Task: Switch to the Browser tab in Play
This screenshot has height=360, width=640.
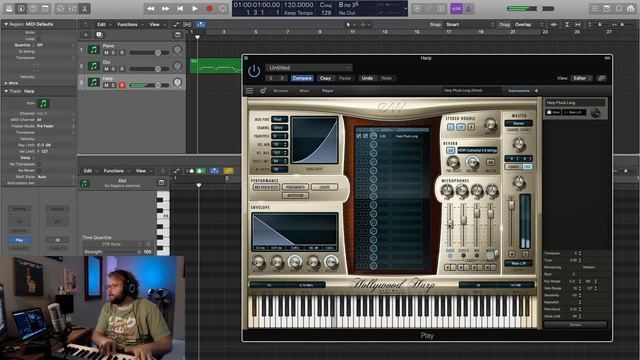Action: click(x=280, y=91)
